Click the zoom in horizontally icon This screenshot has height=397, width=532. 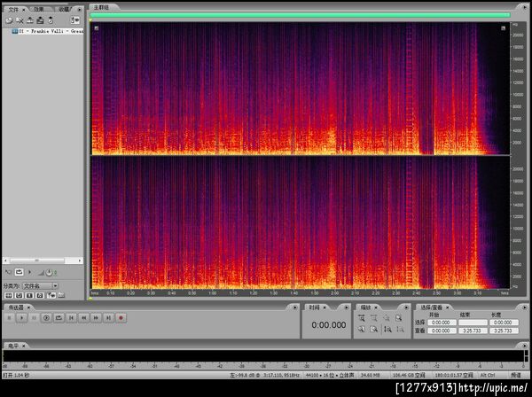362,318
